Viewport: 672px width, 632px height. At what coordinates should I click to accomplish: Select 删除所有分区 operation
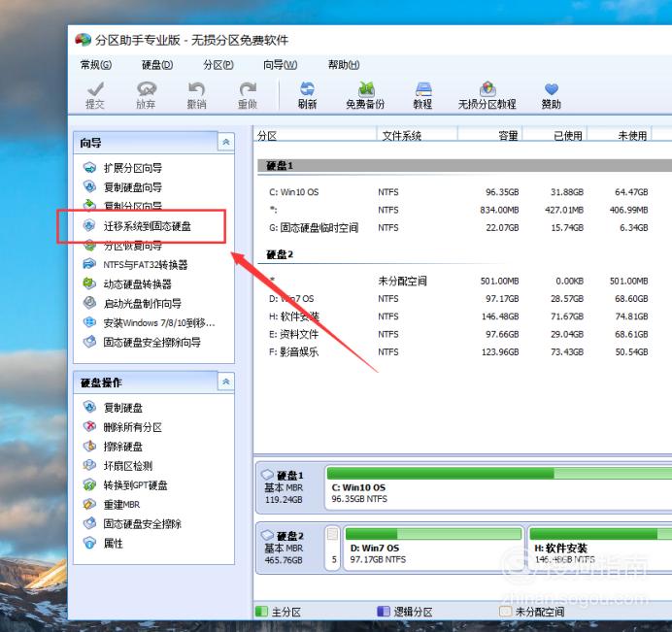click(122, 427)
